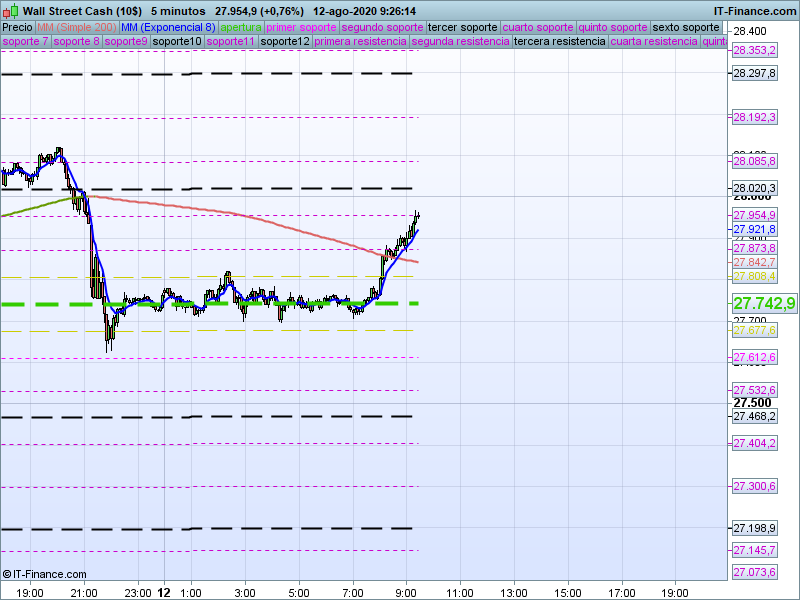
Task: Click the green 27.742,9 price label
Action: pyautogui.click(x=763, y=303)
